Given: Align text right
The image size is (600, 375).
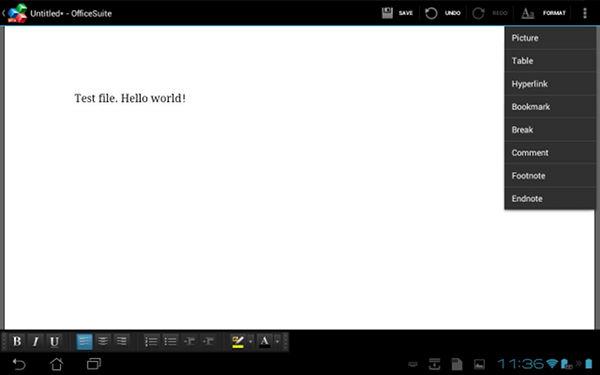Looking at the screenshot, I should pyautogui.click(x=122, y=341).
